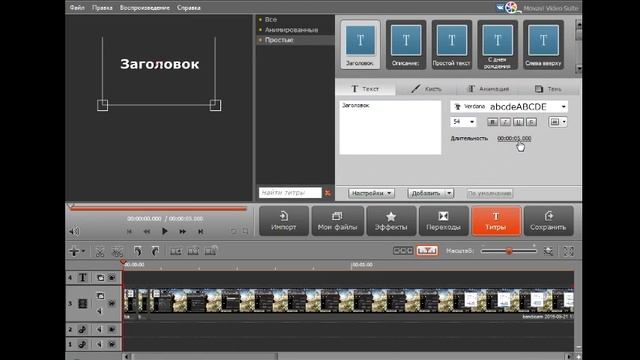Click the scissors split clip icon
Screen dimensions: 640x360
100,251
